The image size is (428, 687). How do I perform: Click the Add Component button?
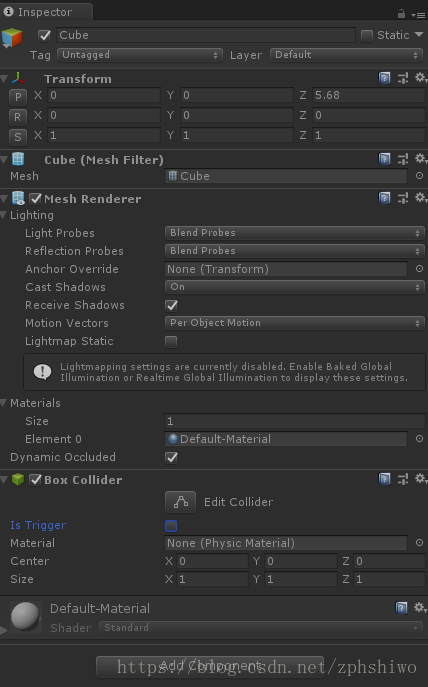tap(210, 666)
